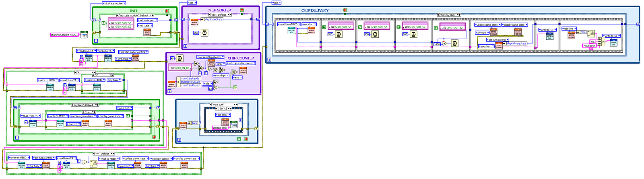
Task: Open the '"S"' case selector
Action: (x=103, y=75)
